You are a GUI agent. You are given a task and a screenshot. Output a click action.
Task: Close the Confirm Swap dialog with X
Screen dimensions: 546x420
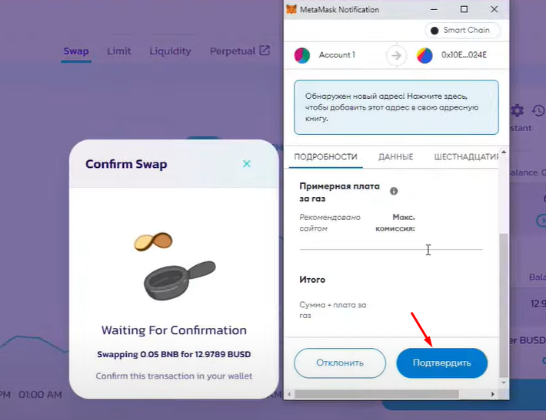click(x=247, y=164)
